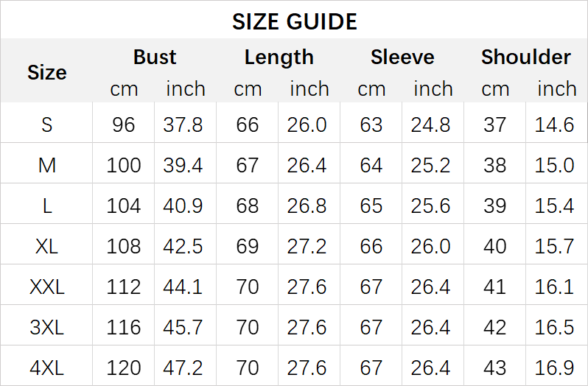
Task: Select shoulder inch value 15.7 in row XL
Action: tap(555, 246)
